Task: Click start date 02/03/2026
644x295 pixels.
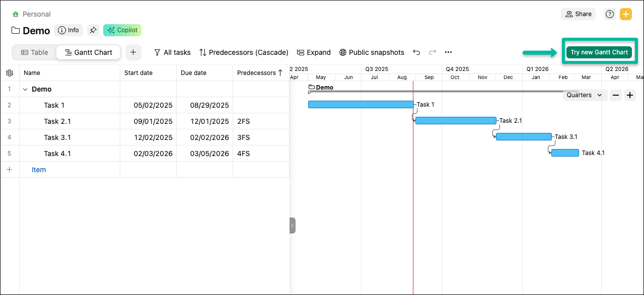Action: tap(148, 154)
